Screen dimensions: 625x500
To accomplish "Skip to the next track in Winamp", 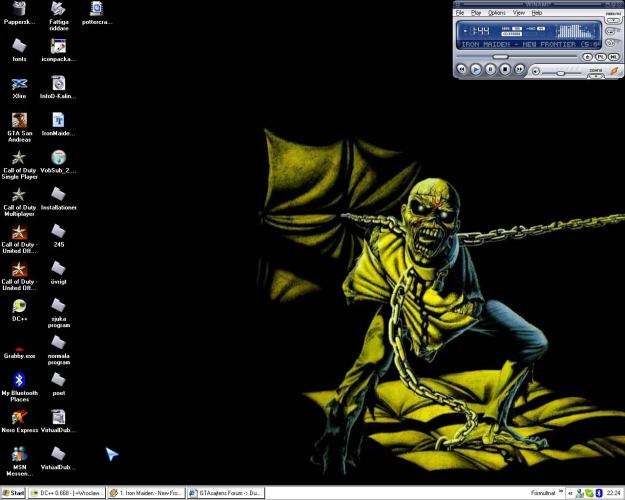I will [519, 69].
